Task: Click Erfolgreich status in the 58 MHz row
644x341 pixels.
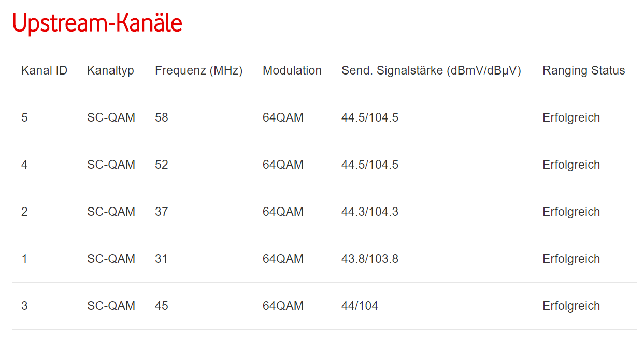Action: (x=571, y=117)
